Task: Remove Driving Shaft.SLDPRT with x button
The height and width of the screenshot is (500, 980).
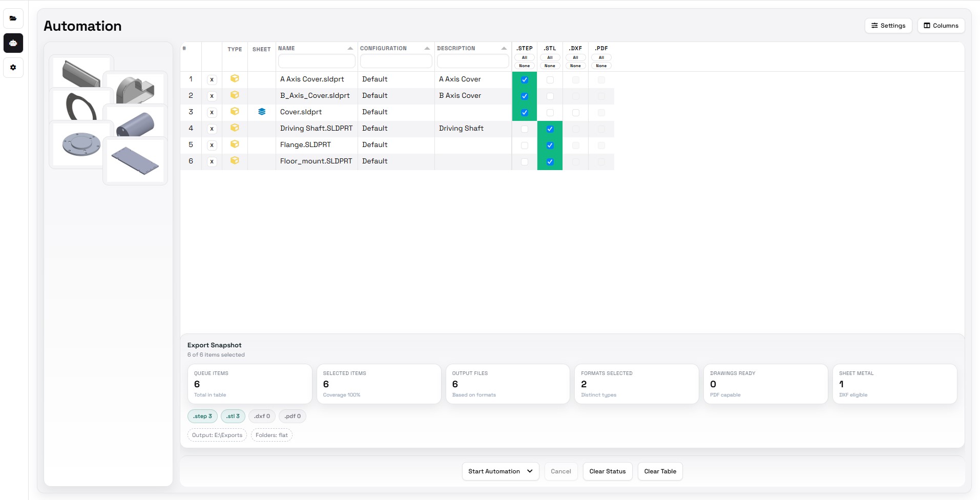Action: click(x=212, y=129)
